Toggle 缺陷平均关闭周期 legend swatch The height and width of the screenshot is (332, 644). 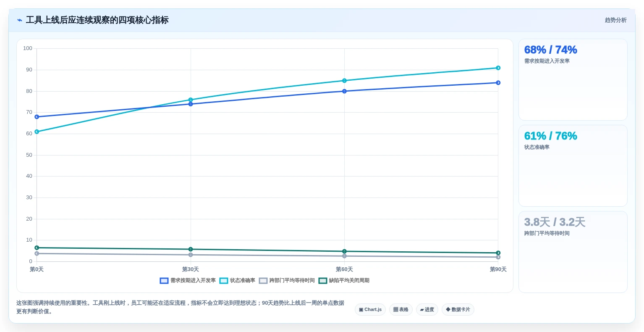[x=323, y=281]
